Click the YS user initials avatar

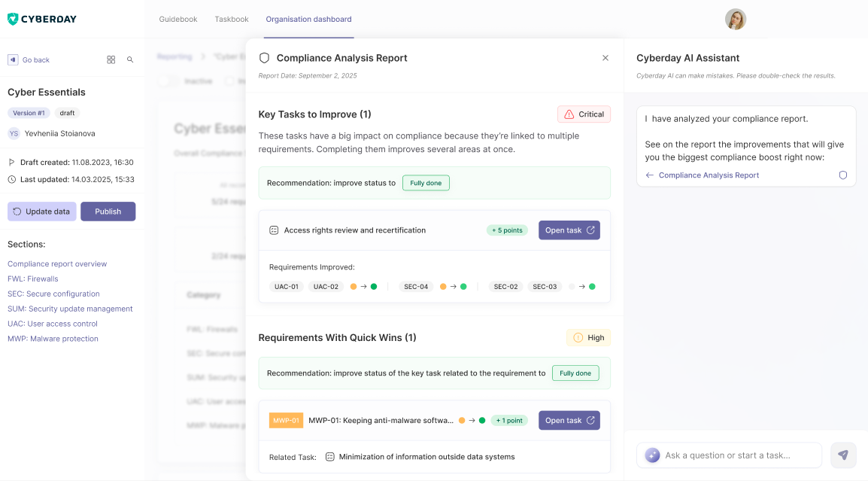14,133
